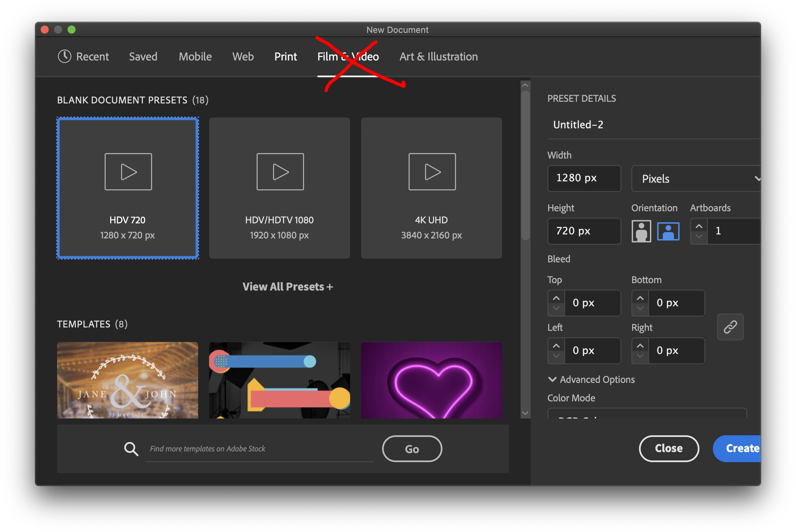Screen dimensions: 796x532
Task: Select landscape orientation icon
Action: (668, 231)
